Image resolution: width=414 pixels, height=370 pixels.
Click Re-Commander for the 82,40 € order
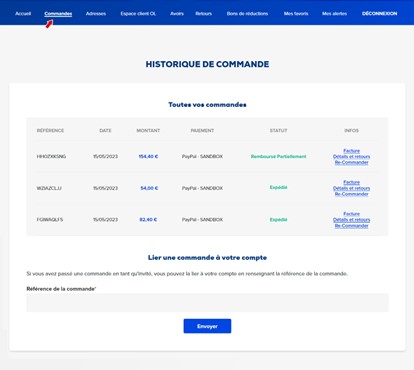(351, 226)
